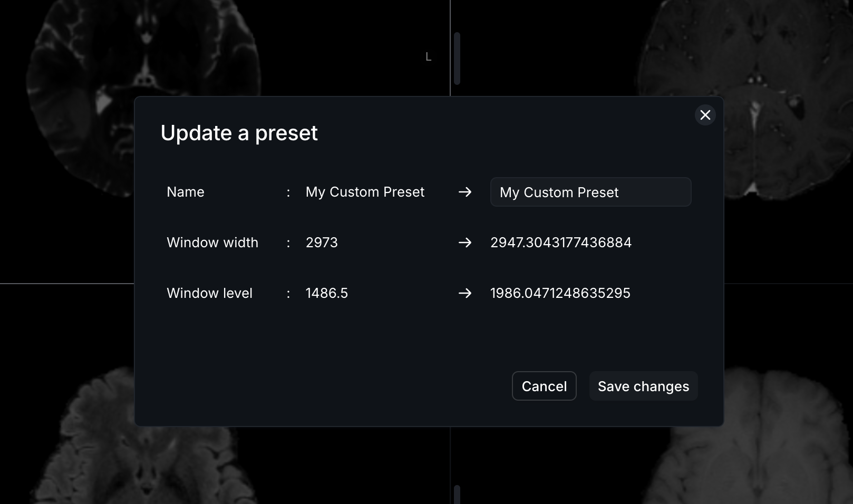Image resolution: width=853 pixels, height=504 pixels.
Task: Cancel the preset update
Action: coord(544,386)
